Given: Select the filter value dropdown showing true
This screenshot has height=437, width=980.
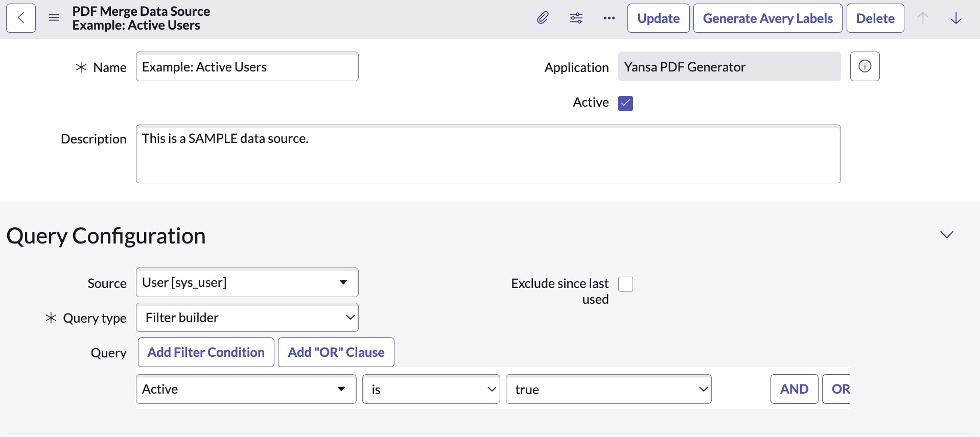Looking at the screenshot, I should pos(608,389).
